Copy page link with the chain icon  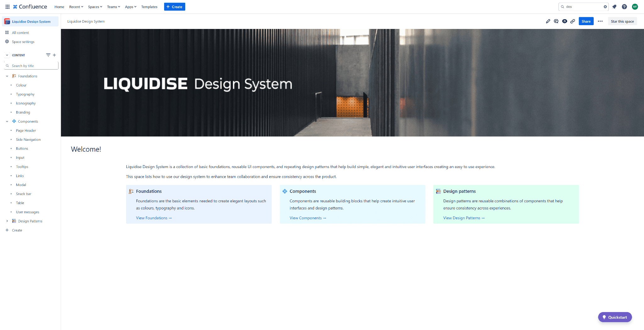tap(573, 21)
